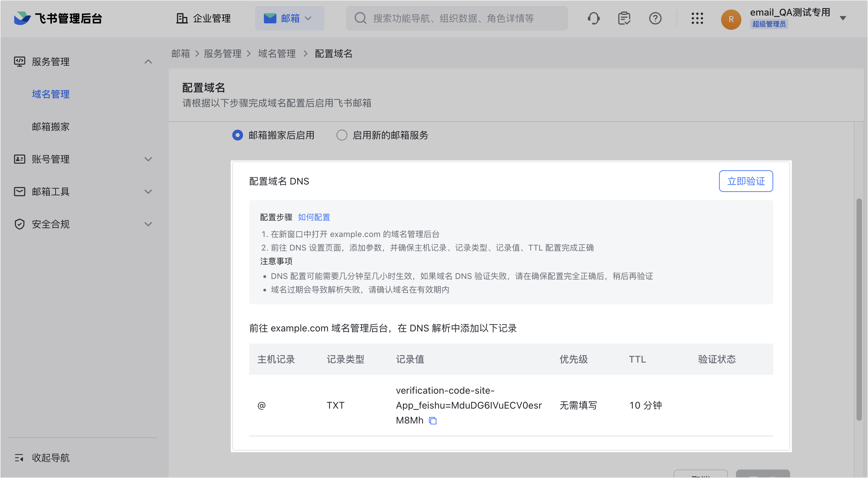Screen dimensions: 868x478
Task: Click 服务管理 breadcrumb link
Action: click(222, 53)
